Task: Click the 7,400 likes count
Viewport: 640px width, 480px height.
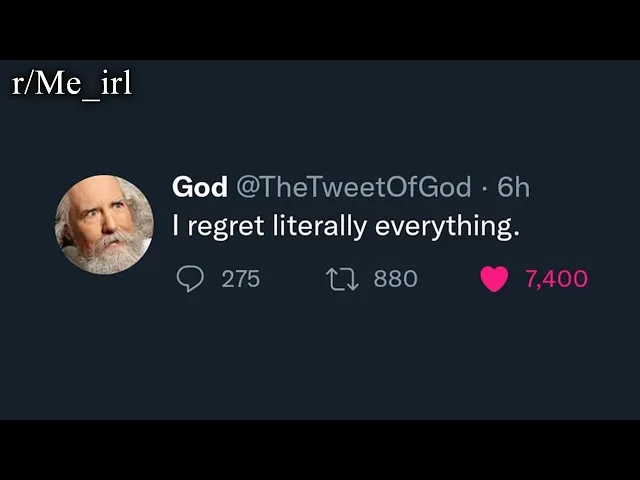Action: (x=556, y=279)
